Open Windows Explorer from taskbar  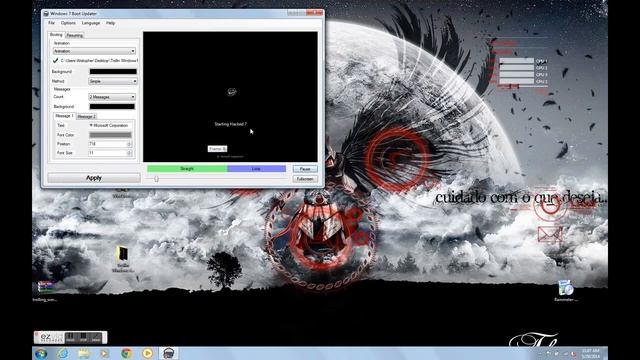click(x=84, y=353)
